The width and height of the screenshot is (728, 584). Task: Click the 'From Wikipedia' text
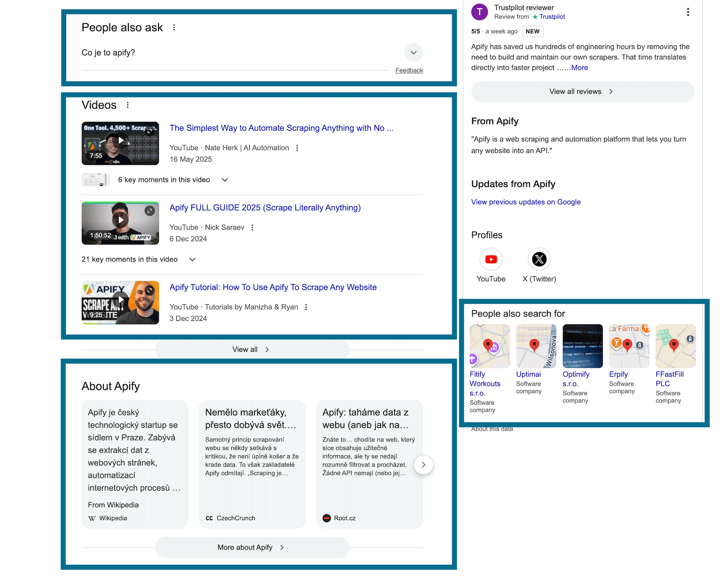tap(113, 505)
